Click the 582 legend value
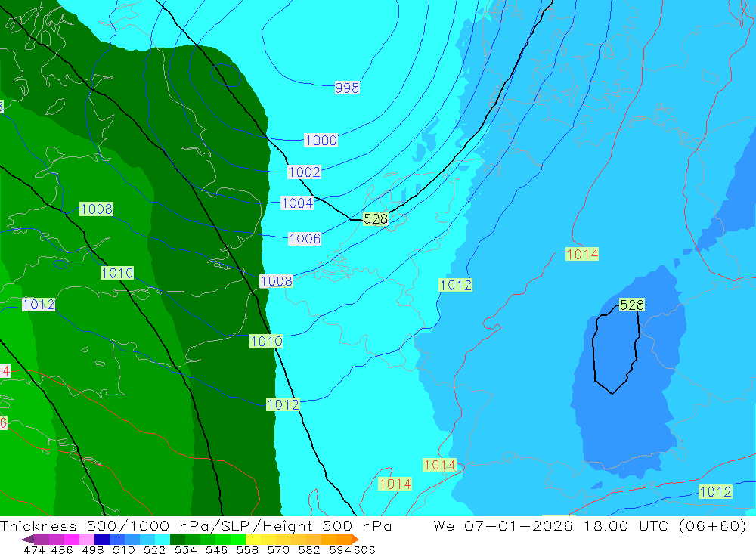The width and height of the screenshot is (756, 554). pos(309,550)
